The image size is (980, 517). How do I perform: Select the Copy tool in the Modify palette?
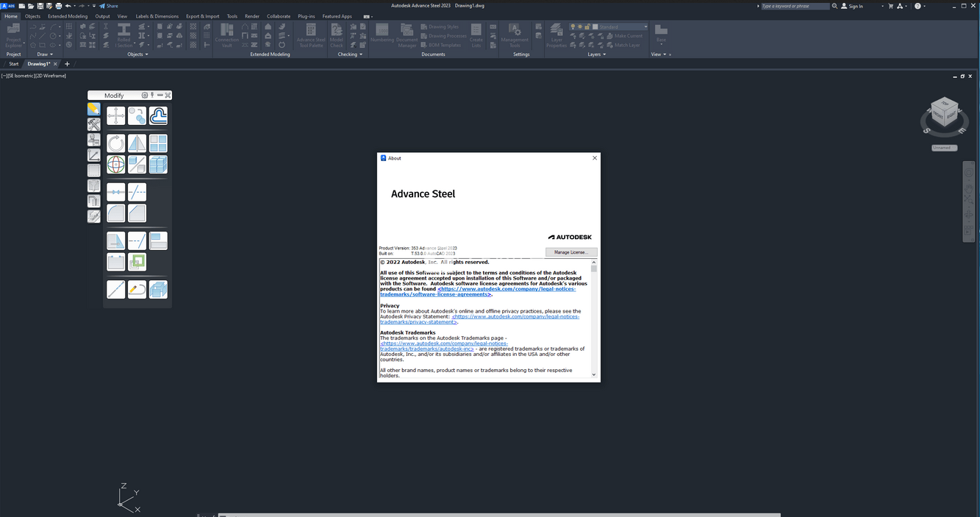click(137, 115)
